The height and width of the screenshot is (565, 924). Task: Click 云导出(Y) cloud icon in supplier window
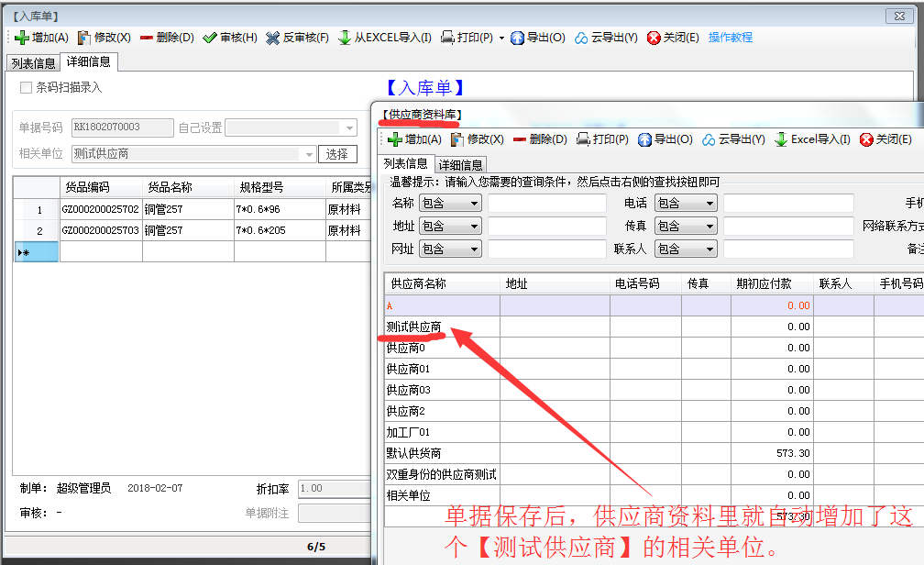click(x=709, y=139)
